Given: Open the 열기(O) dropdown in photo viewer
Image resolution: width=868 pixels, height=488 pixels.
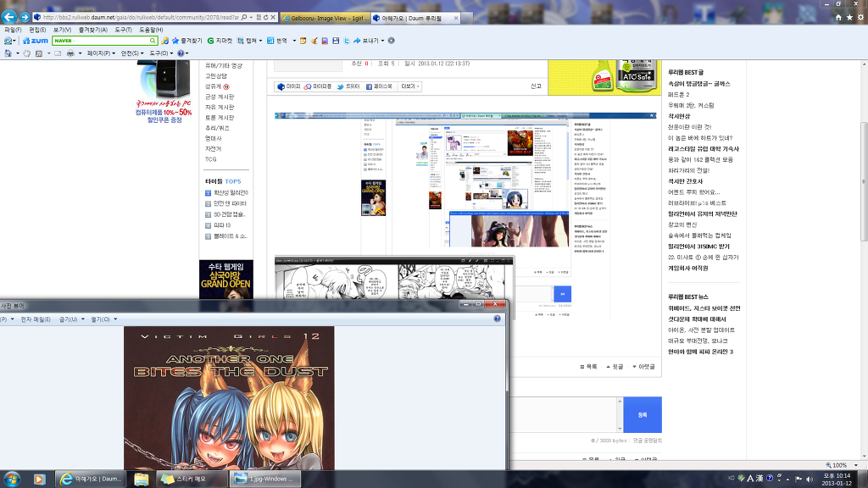Looking at the screenshot, I should (104, 319).
